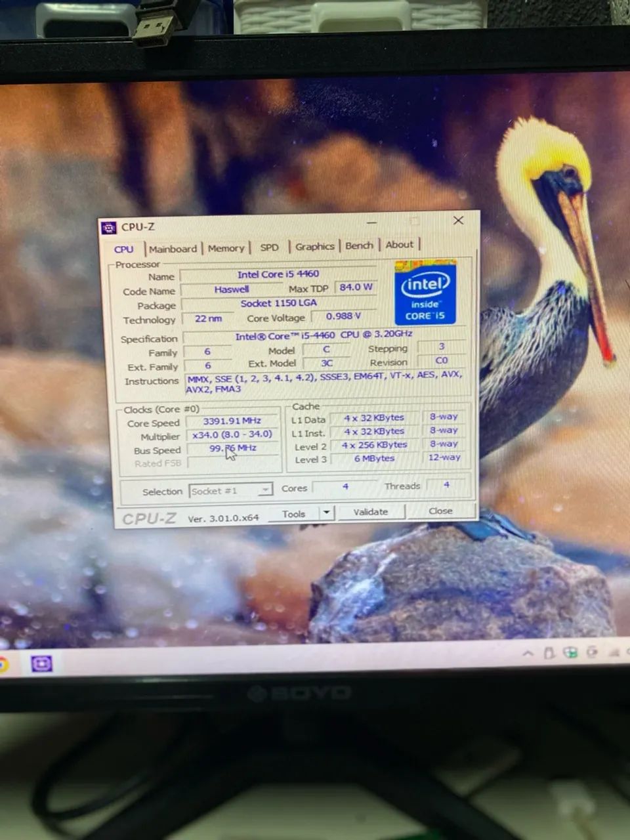The image size is (630, 840).
Task: Click the Threads value field
Action: pos(446,485)
